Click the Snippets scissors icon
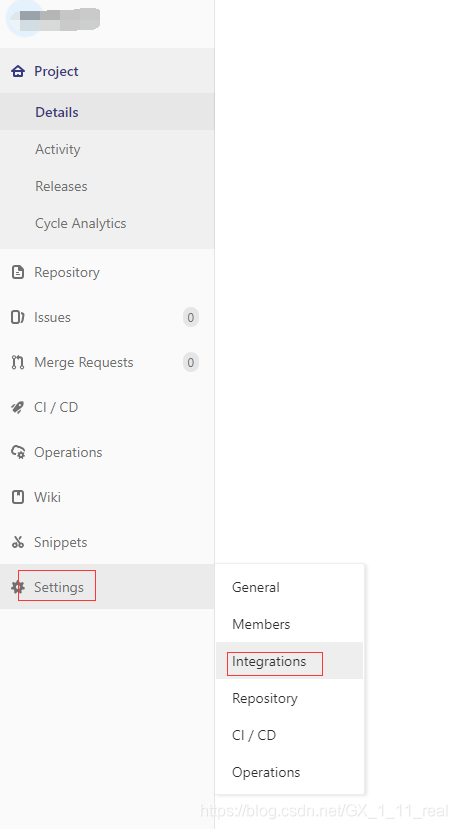 (18, 542)
